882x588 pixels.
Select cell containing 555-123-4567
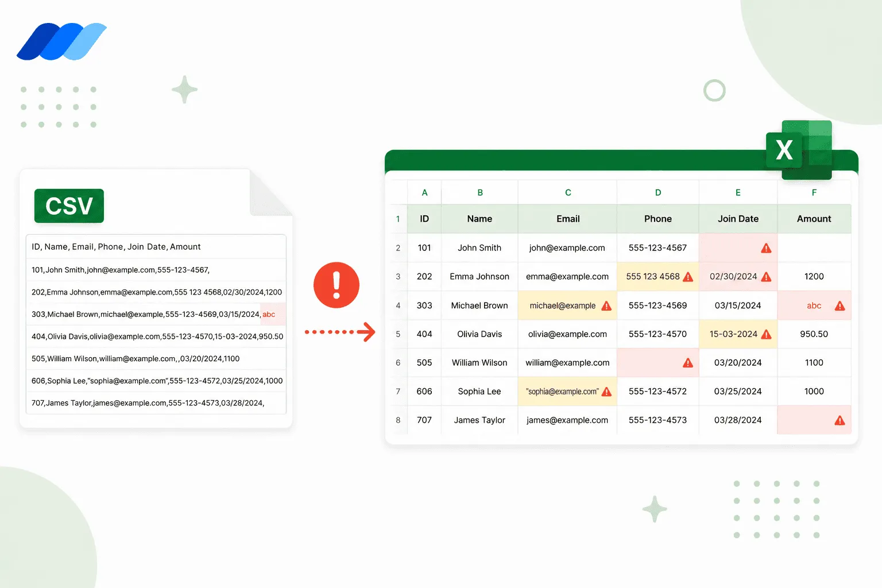[658, 248]
